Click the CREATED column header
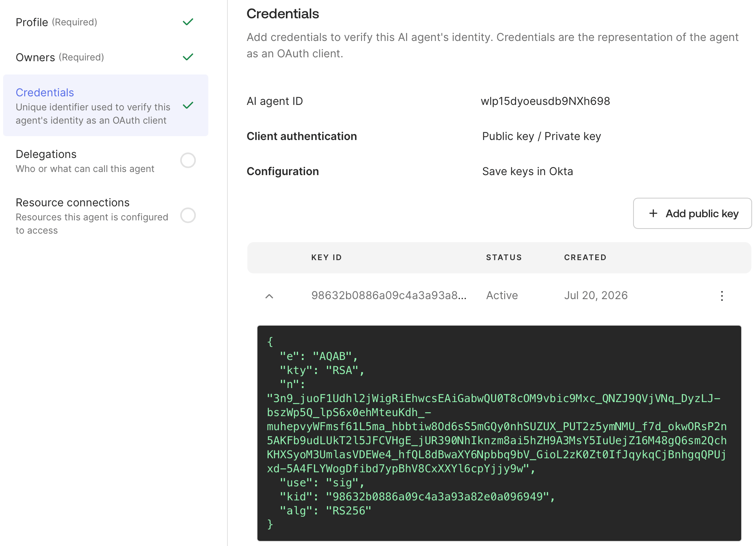Screen dimensions: 756x546 [x=585, y=257]
